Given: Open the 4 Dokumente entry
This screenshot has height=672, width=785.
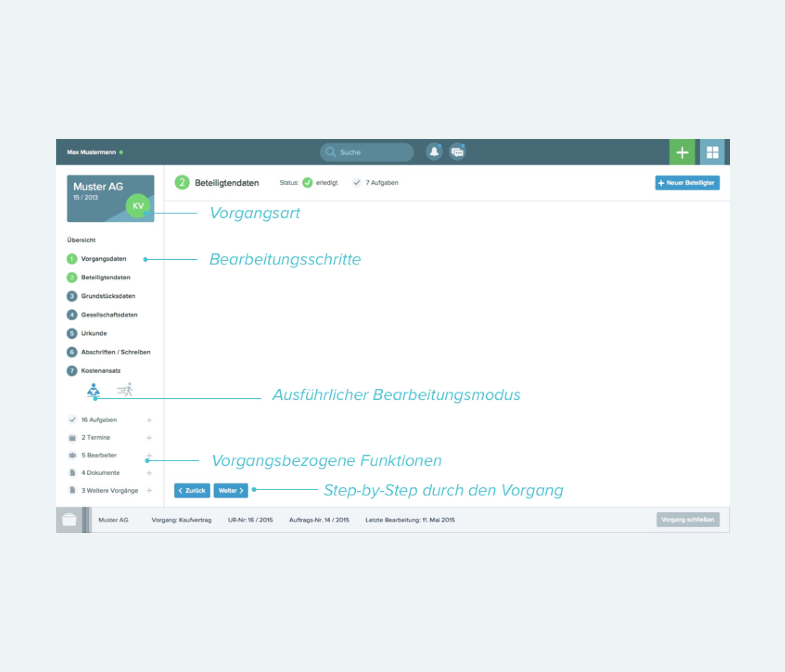Looking at the screenshot, I should 100,473.
